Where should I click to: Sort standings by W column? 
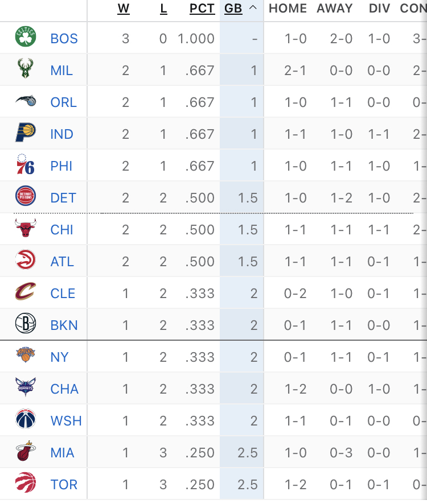(124, 9)
